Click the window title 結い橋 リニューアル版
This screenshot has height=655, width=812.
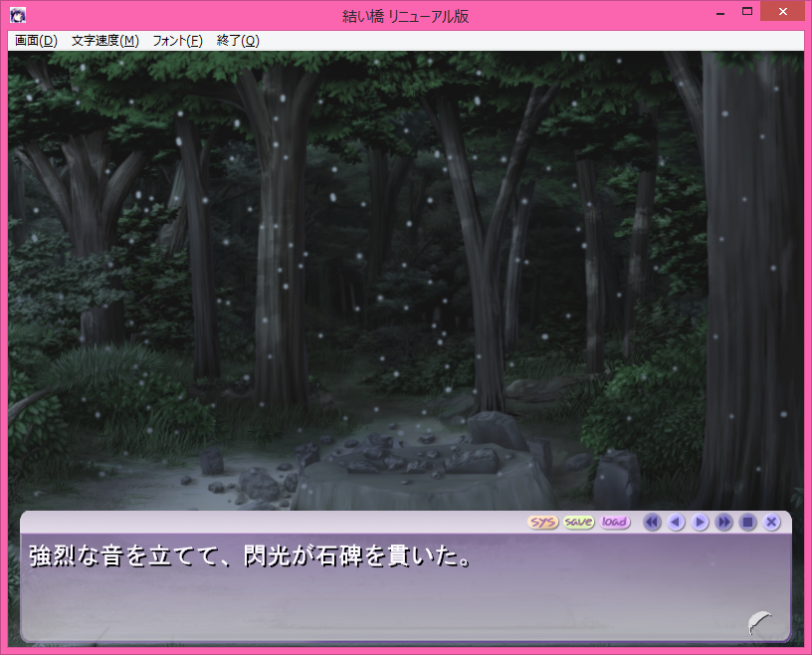point(405,17)
